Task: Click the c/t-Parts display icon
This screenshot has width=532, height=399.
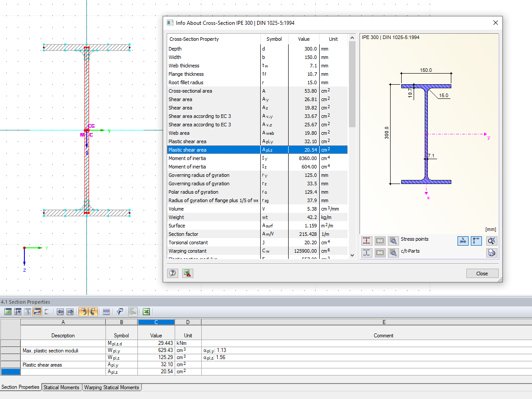Action: [x=367, y=253]
